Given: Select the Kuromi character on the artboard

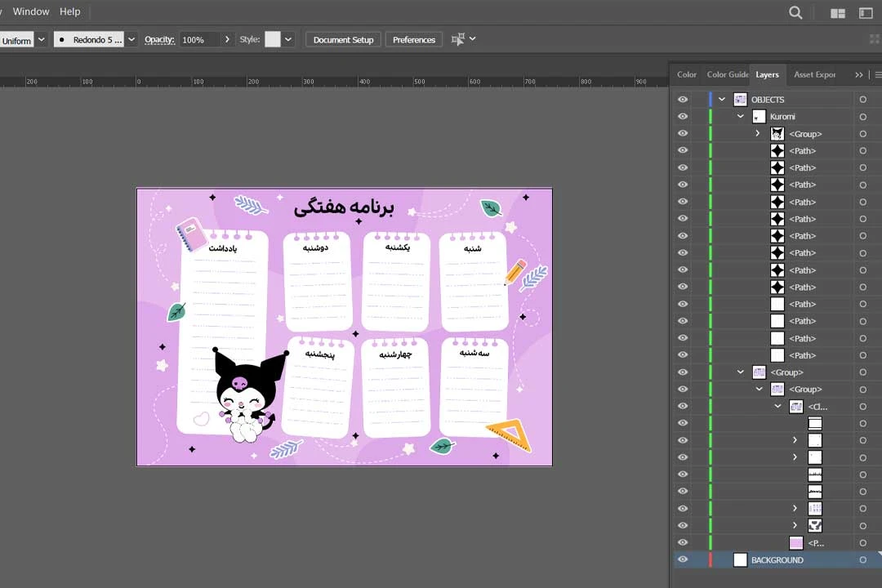Looking at the screenshot, I should pyautogui.click(x=248, y=395).
